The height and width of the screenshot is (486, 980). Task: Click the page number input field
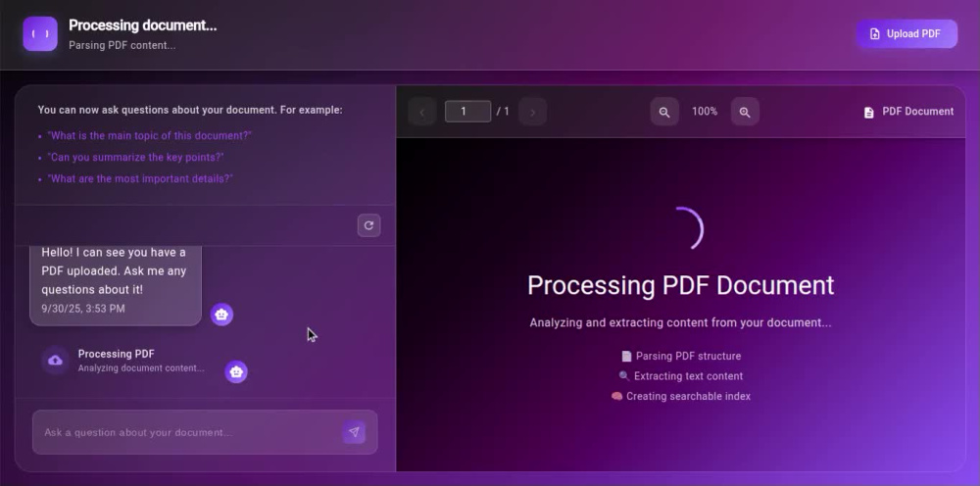pyautogui.click(x=467, y=111)
